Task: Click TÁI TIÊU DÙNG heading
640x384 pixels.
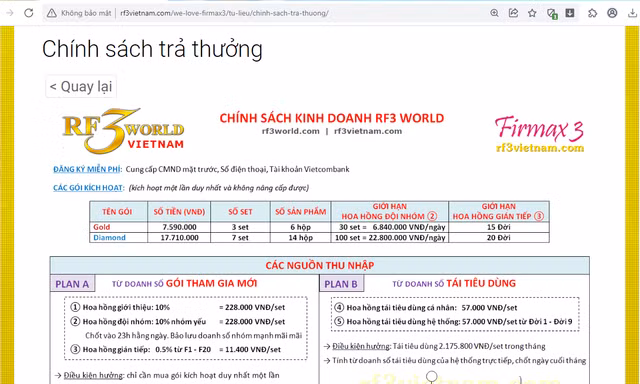Action: coord(481,283)
